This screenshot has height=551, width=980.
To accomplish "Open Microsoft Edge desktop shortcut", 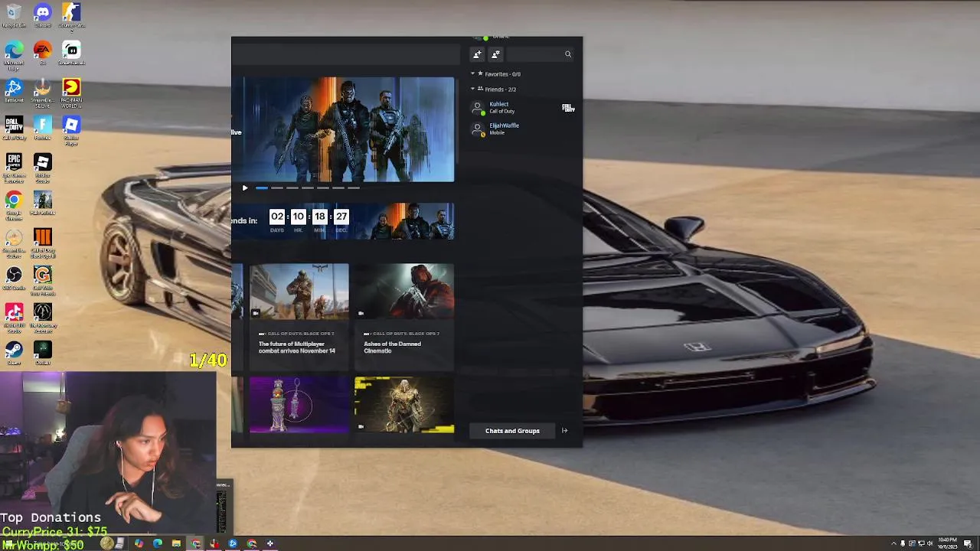I will coord(14,53).
